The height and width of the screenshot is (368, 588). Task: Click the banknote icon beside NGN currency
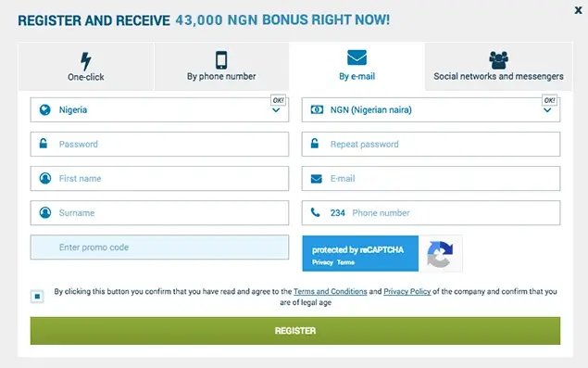click(x=317, y=109)
